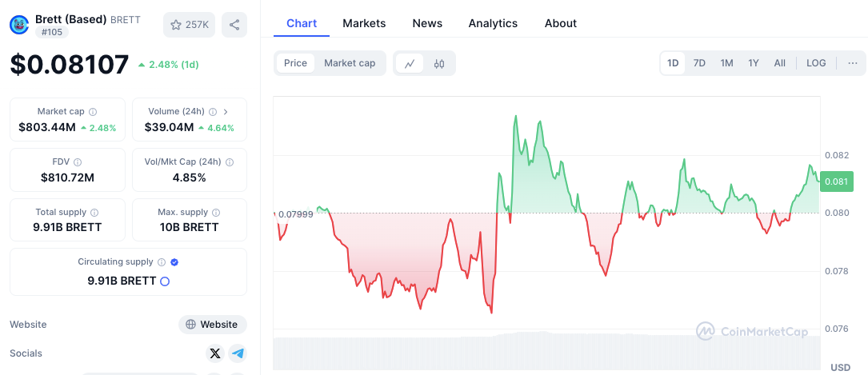Click the 10B BRETT max supply value
The image size is (868, 375).
(190, 227)
